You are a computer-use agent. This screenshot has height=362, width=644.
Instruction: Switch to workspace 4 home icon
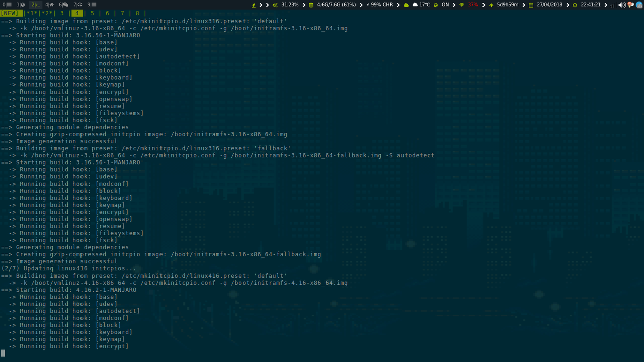tap(49, 5)
